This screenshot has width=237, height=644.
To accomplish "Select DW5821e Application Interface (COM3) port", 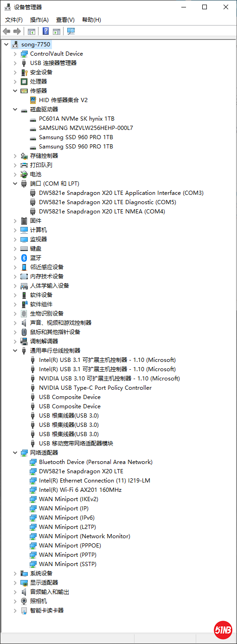I will 121,193.
